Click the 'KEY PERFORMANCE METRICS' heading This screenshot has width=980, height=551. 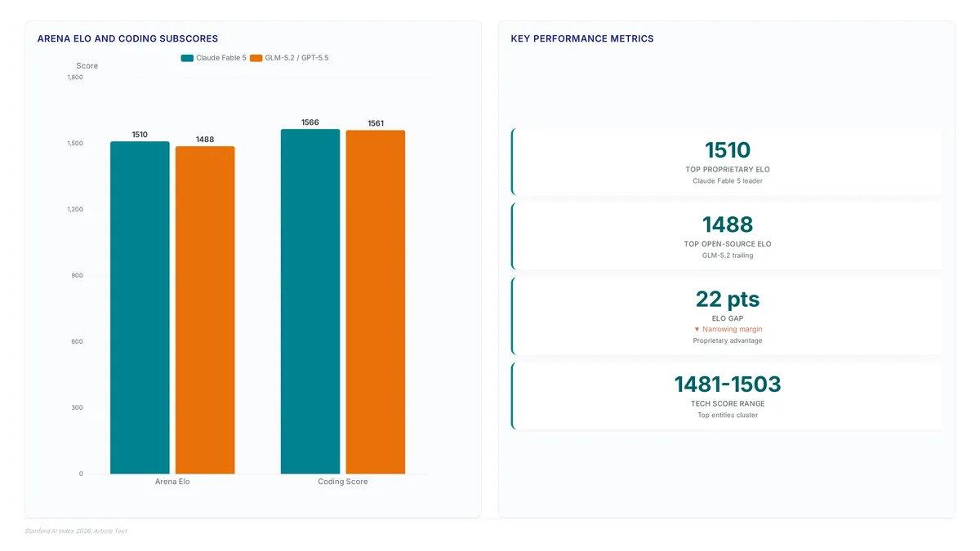point(582,38)
